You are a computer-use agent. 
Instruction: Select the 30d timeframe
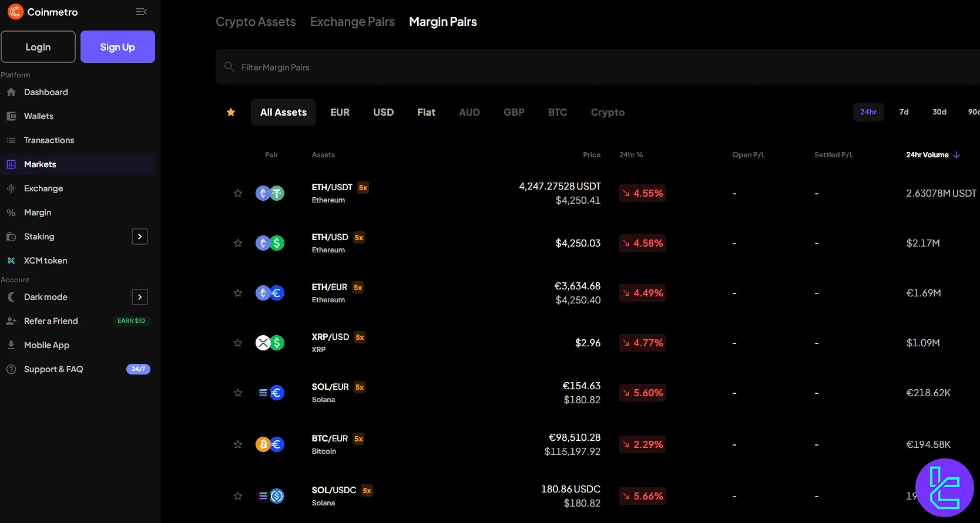coord(939,112)
